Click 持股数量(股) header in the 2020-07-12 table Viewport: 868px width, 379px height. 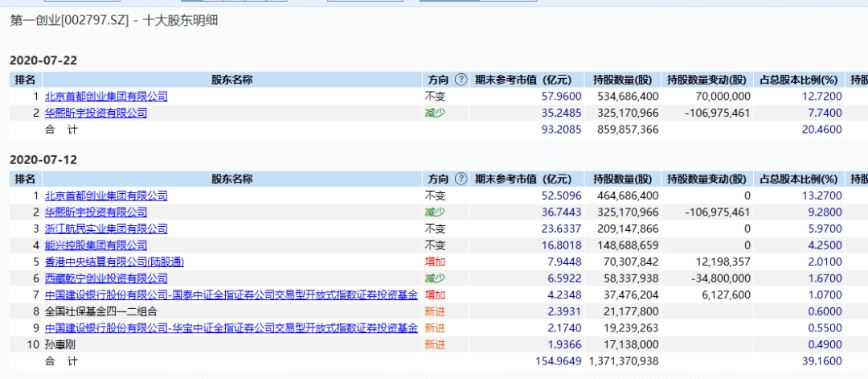click(622, 179)
